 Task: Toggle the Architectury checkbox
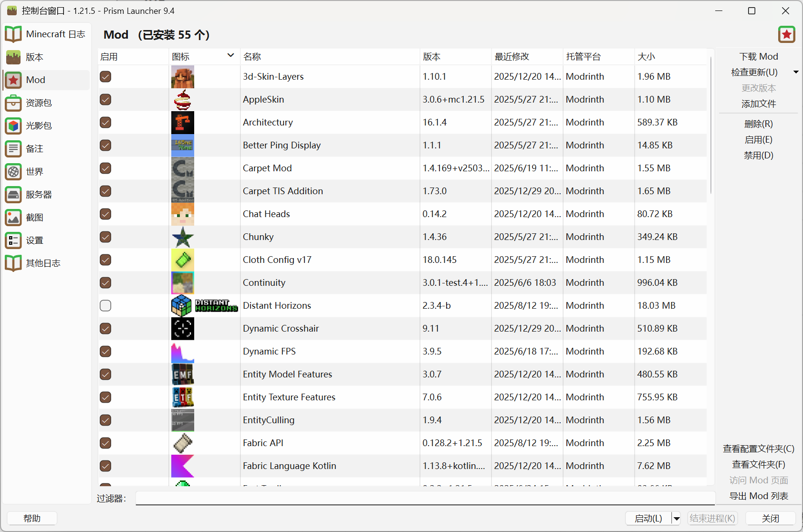pyautogui.click(x=105, y=123)
